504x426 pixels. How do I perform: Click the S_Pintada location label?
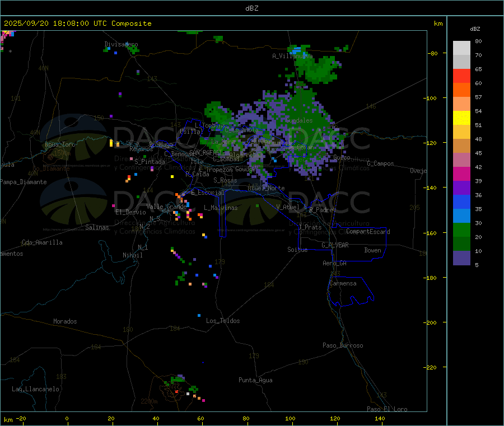[x=150, y=162]
